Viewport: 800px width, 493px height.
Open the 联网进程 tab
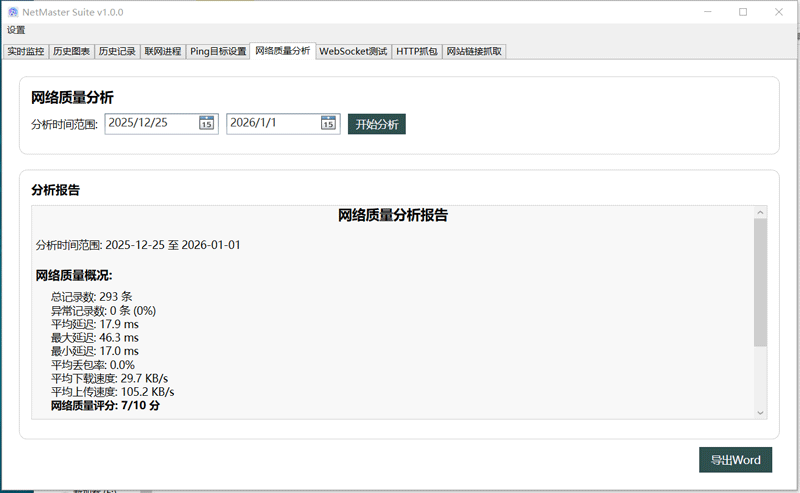pyautogui.click(x=162, y=51)
